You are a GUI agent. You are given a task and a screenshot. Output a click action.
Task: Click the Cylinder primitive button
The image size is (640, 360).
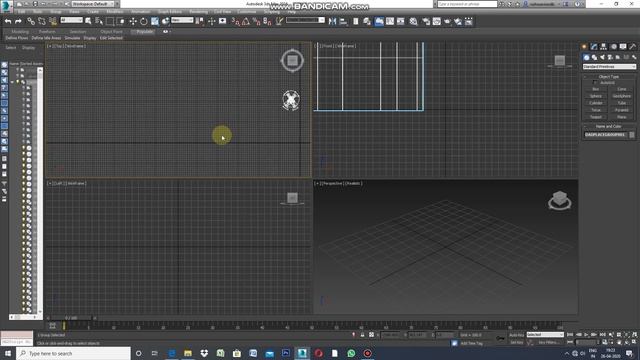596,103
